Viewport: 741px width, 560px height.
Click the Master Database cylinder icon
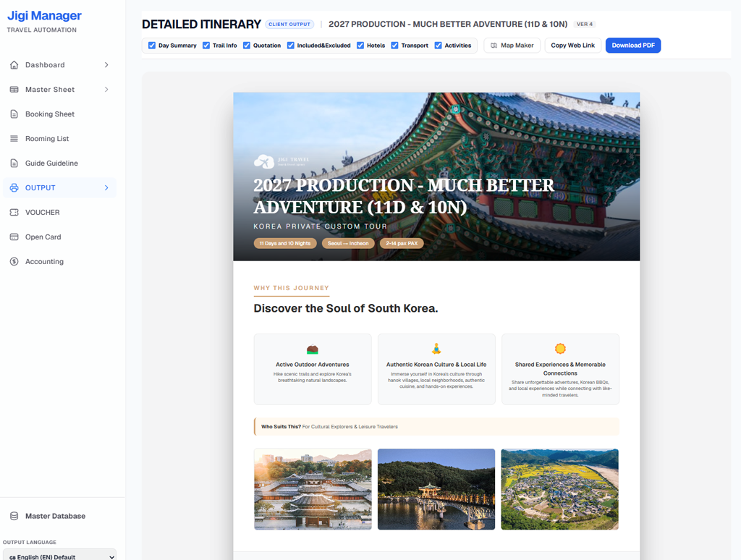click(x=14, y=516)
